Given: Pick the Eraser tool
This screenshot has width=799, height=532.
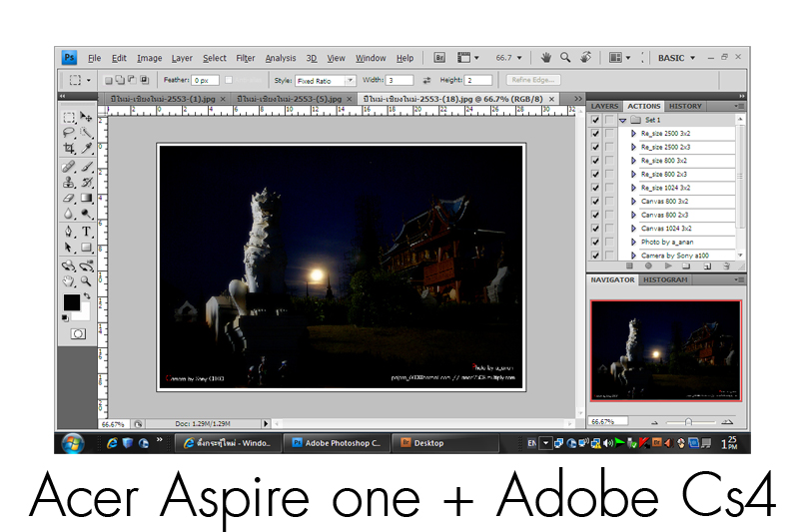Looking at the screenshot, I should [x=69, y=198].
